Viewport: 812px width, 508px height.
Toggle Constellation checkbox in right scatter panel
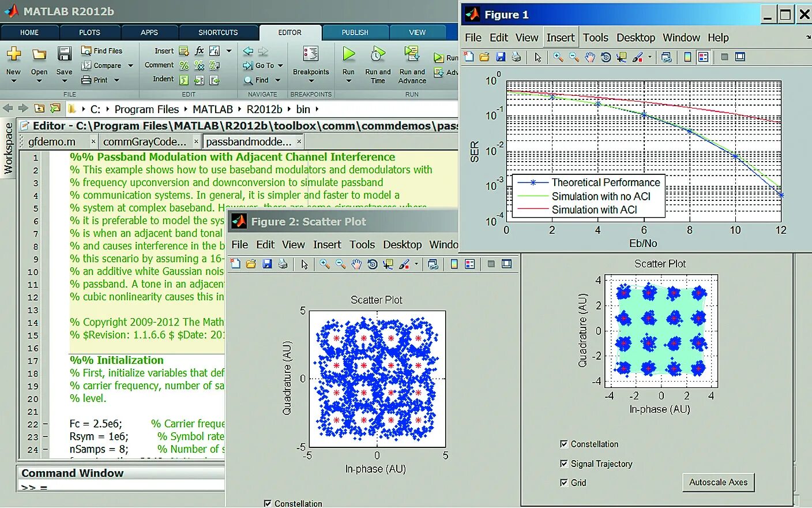(564, 444)
